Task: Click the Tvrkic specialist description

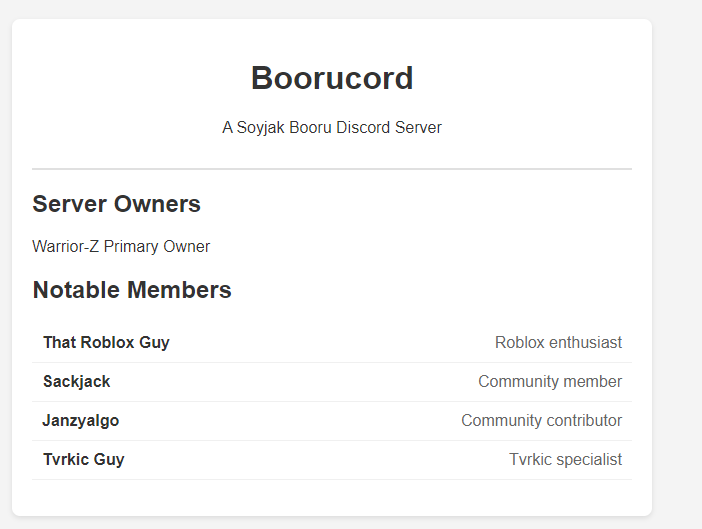Action: [x=565, y=460]
